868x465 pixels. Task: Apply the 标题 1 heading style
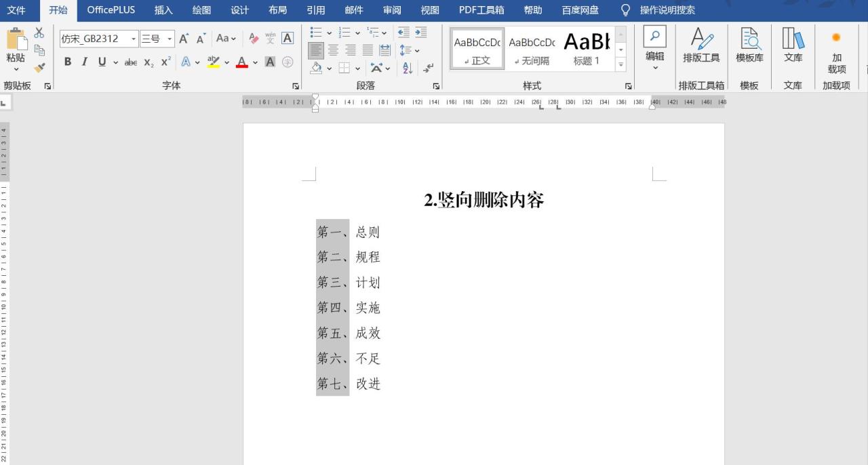[587, 49]
